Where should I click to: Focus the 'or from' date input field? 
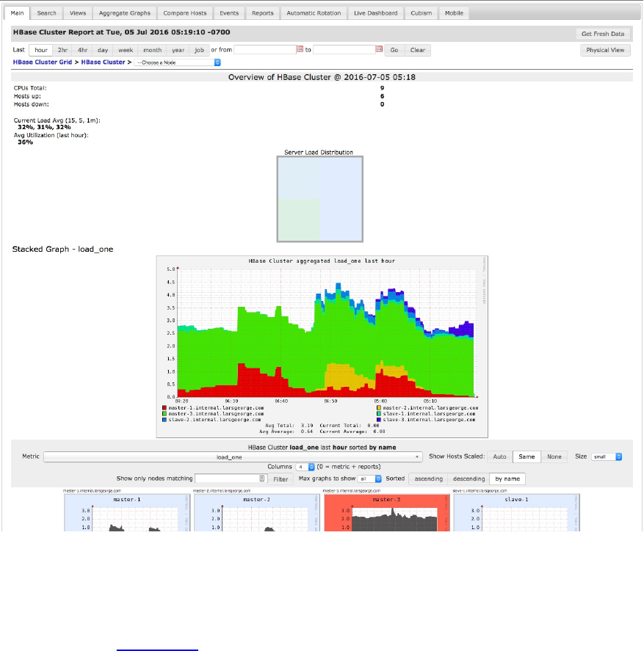pyautogui.click(x=264, y=50)
